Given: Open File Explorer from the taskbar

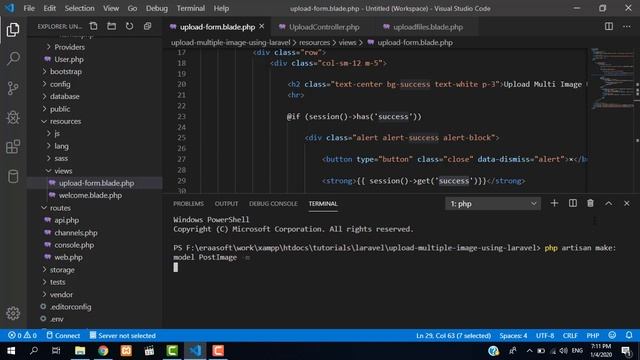Looking at the screenshot, I should (x=80, y=351).
